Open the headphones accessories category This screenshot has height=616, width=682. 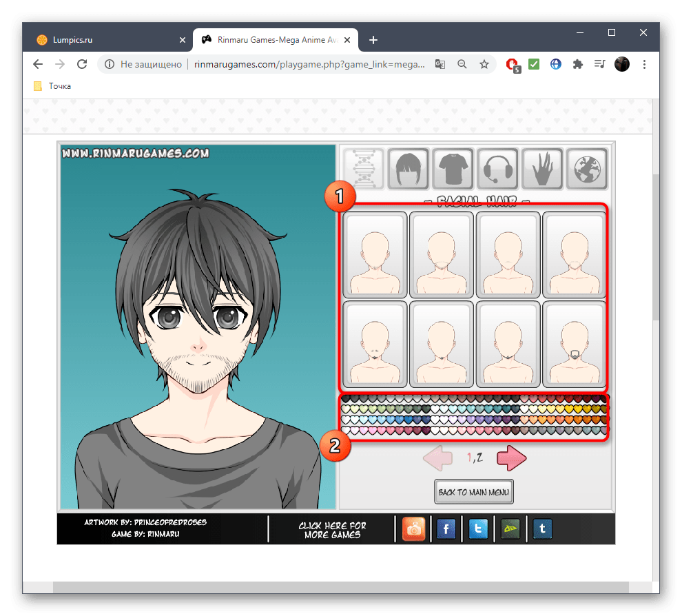pyautogui.click(x=498, y=169)
